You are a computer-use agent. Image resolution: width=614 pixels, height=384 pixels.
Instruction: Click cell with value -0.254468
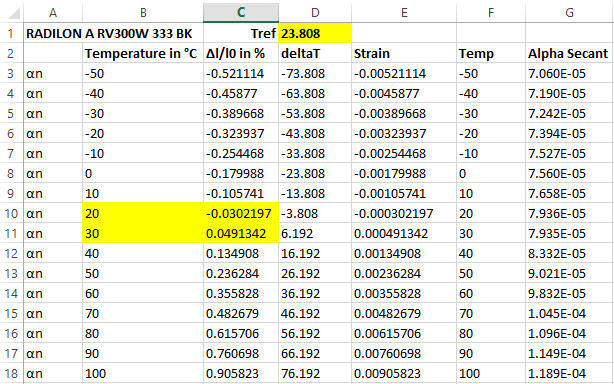pos(241,153)
